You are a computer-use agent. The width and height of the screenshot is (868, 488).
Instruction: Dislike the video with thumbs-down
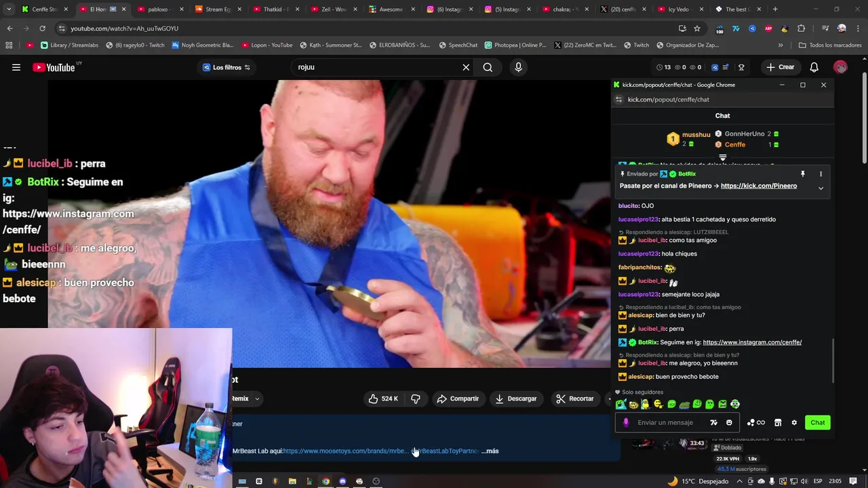(416, 399)
